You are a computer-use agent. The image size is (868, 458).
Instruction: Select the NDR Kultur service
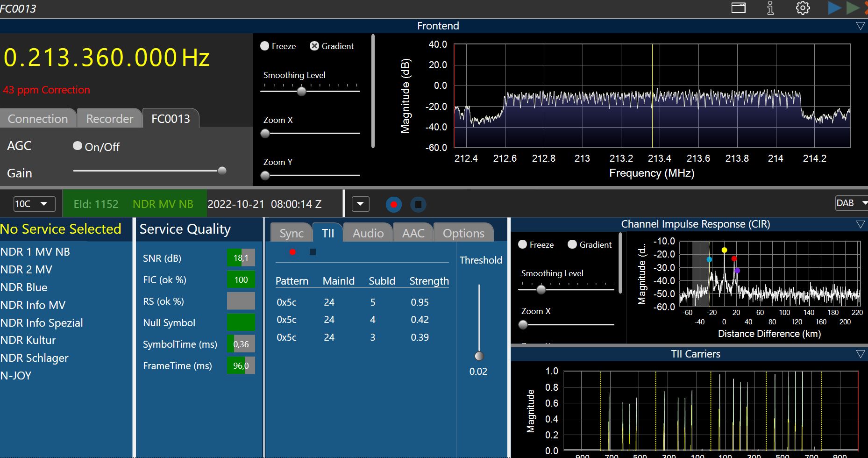tap(28, 340)
